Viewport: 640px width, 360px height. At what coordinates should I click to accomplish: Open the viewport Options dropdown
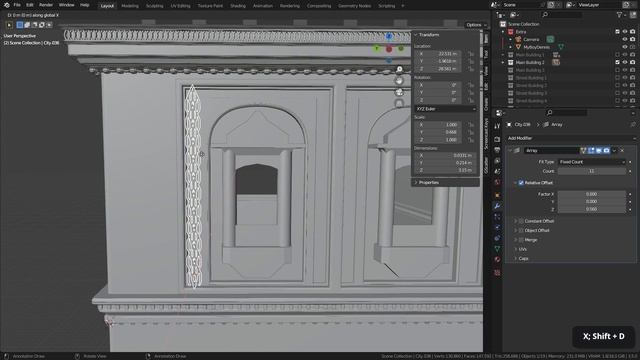click(476, 25)
